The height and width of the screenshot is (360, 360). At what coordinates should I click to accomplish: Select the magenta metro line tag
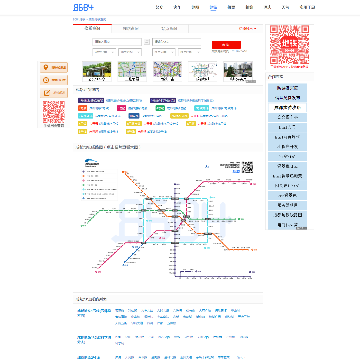pyautogui.click(x=121, y=108)
